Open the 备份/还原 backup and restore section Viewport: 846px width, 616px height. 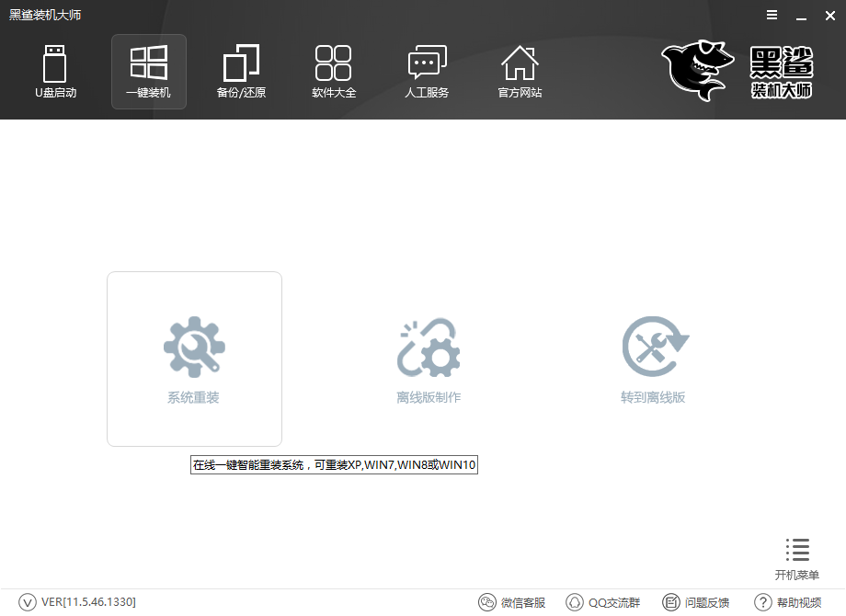240,72
